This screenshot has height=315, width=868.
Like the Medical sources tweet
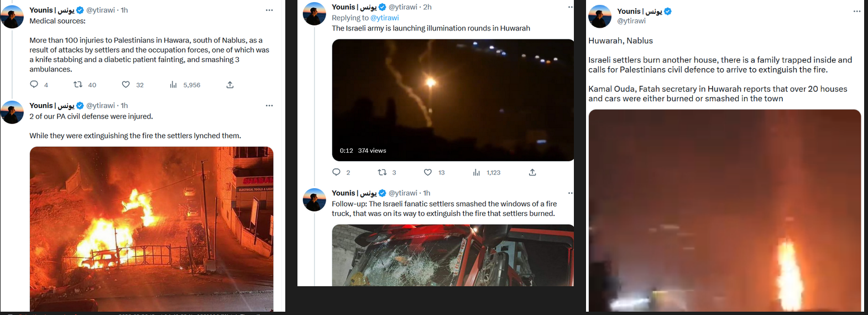pyautogui.click(x=126, y=85)
